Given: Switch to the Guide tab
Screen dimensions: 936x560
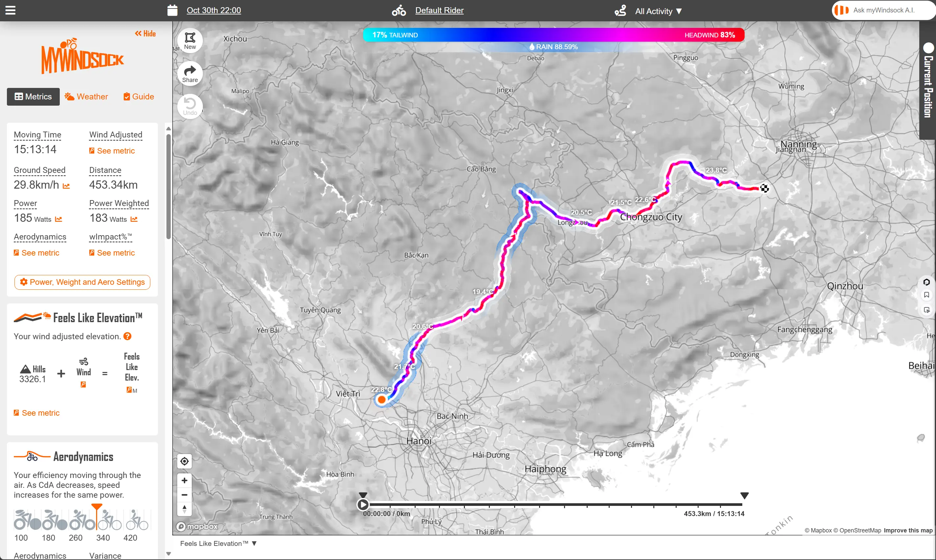Looking at the screenshot, I should click(139, 96).
